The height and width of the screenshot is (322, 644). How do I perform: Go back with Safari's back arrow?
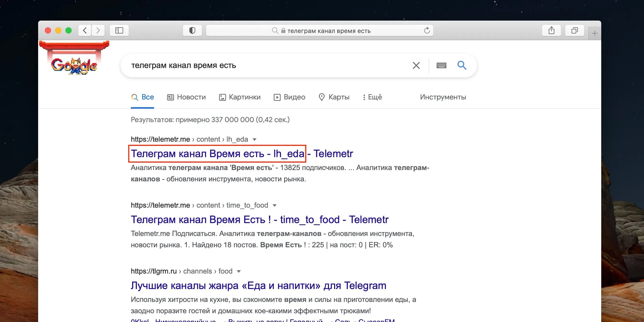(85, 31)
